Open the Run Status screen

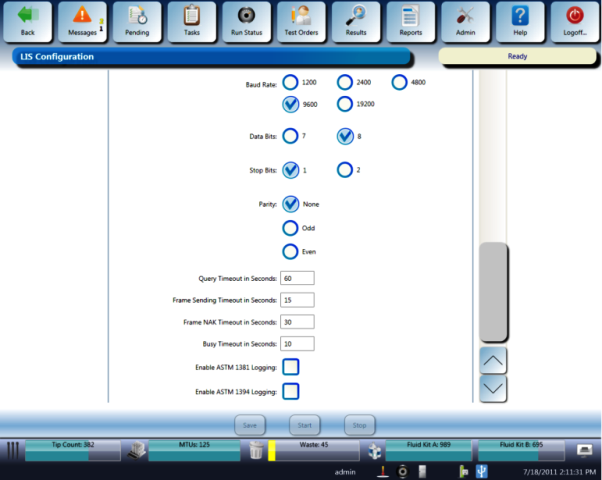[246, 17]
